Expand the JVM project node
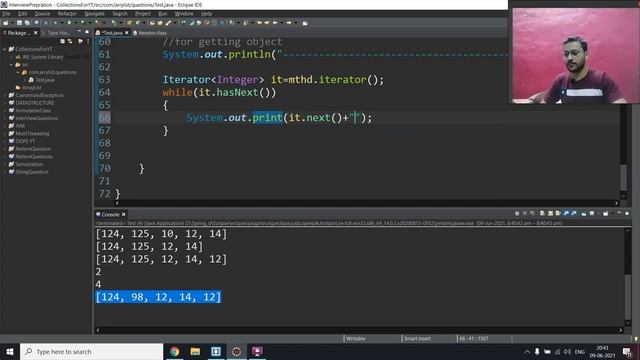 click(x=5, y=126)
